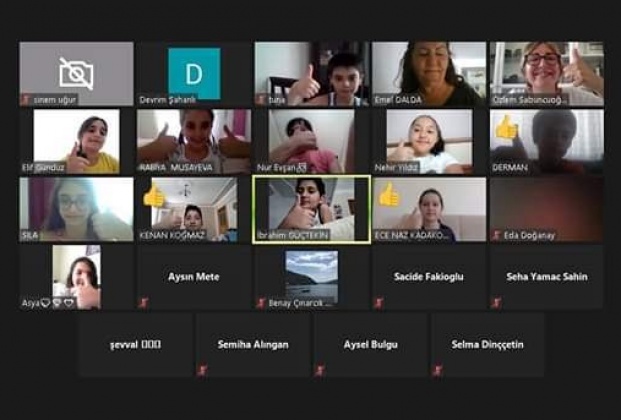Viewport: 621px width, 420px height.
Task: Select Nehir Yıldız's video tile
Action: pyautogui.click(x=429, y=141)
